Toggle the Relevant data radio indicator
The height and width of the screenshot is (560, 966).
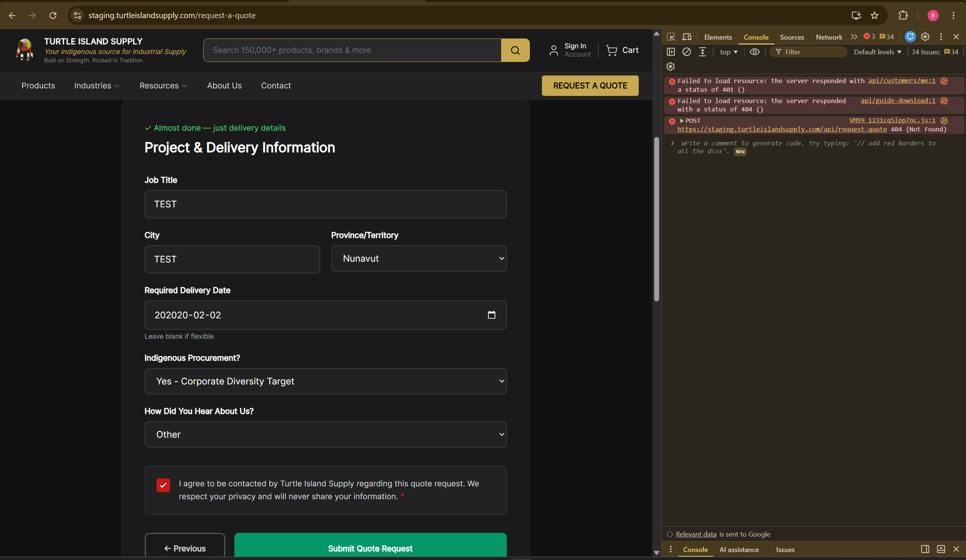click(670, 534)
